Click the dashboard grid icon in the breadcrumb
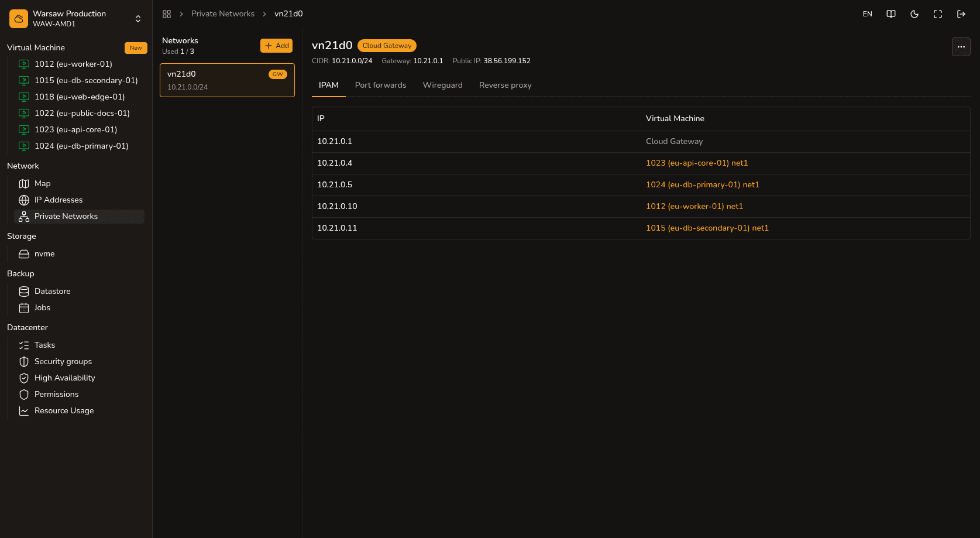 [x=167, y=14]
